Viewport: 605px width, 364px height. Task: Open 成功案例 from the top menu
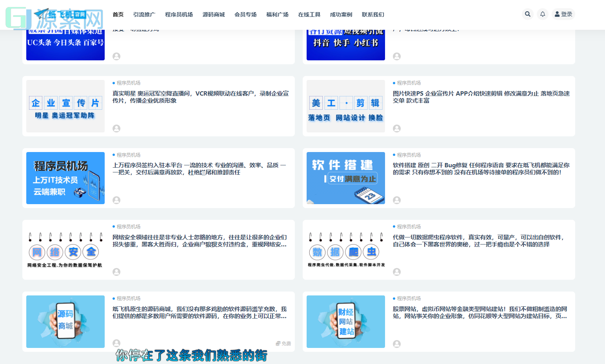click(x=341, y=14)
